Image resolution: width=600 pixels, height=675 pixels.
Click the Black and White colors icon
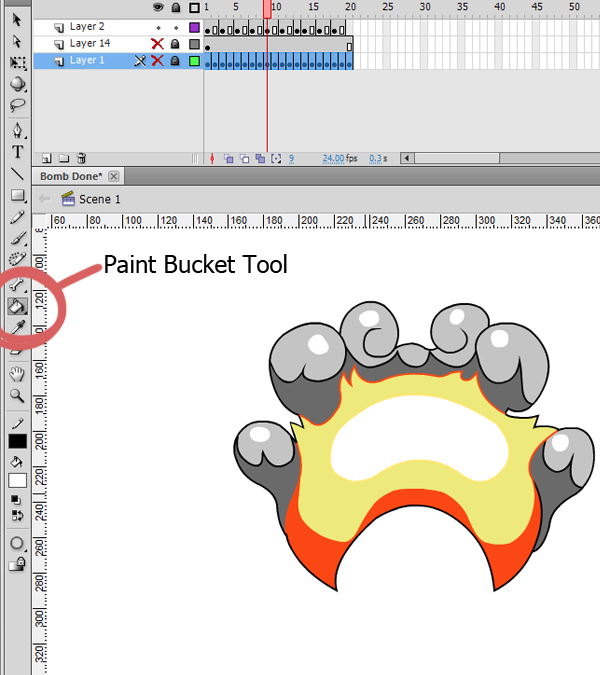click(16, 500)
